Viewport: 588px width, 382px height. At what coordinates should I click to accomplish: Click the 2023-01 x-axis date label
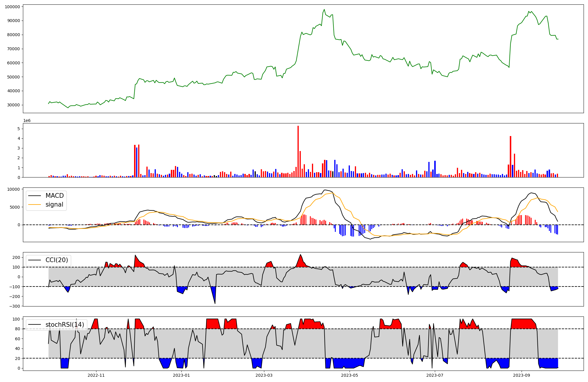(x=181, y=375)
